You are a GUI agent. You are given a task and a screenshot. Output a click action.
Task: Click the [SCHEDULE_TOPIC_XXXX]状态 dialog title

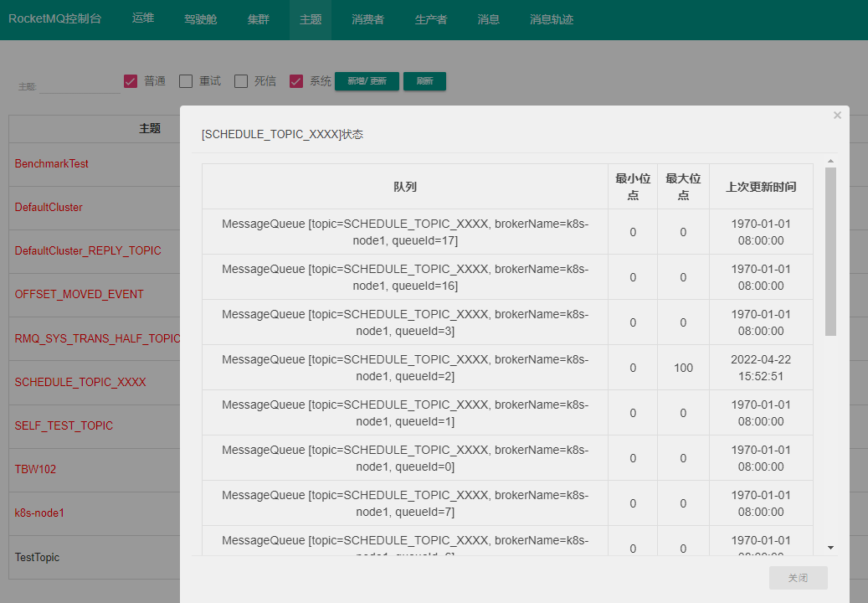click(282, 135)
